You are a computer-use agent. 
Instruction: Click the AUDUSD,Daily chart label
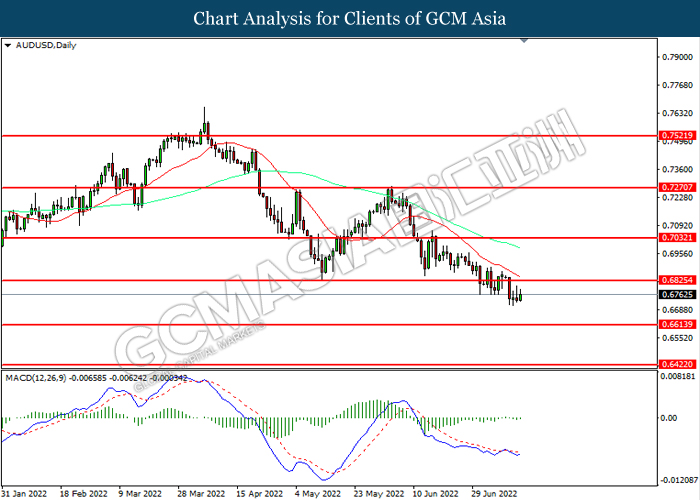click(46, 45)
